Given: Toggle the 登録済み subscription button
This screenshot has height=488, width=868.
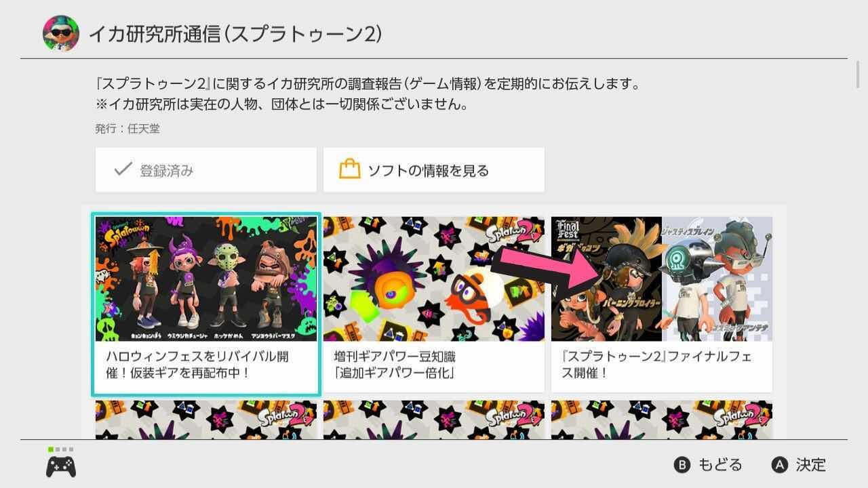Looking at the screenshot, I should click(x=206, y=170).
